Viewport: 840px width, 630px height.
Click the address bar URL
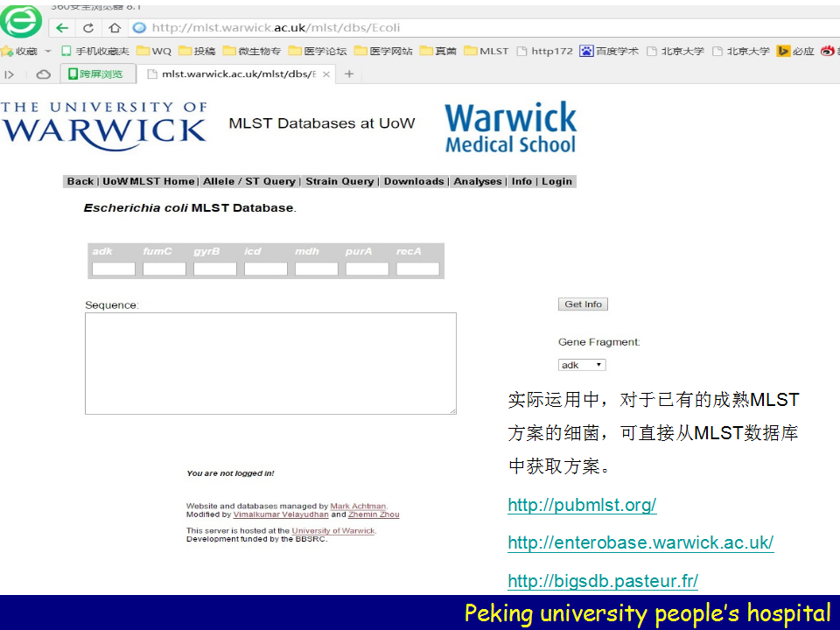pos(276,28)
